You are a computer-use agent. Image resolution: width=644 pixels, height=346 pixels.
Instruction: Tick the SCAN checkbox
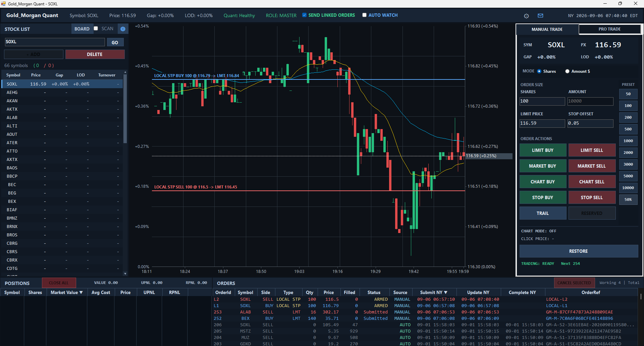coord(96,28)
